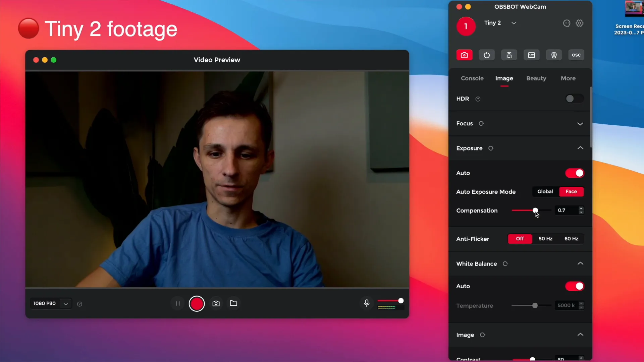Click the Compensation 0.7 value field

[x=567, y=210]
